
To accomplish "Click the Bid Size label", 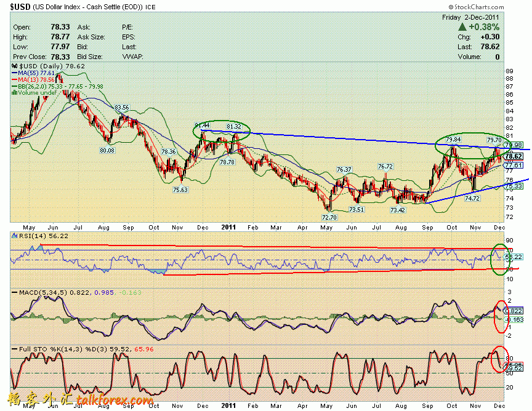I will click(x=90, y=57).
